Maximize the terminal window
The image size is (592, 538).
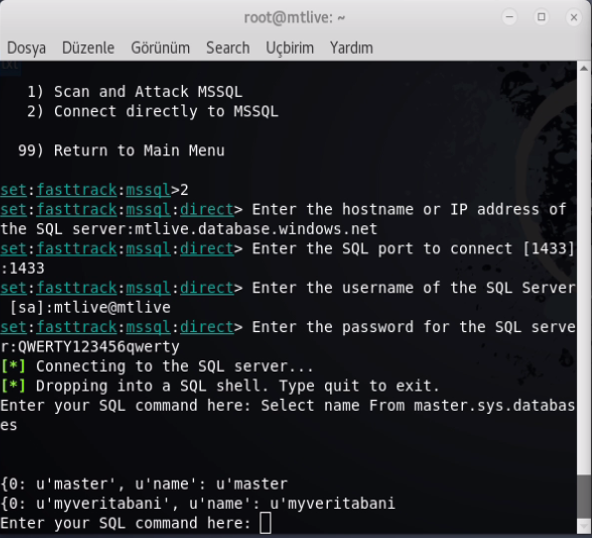coord(541,17)
